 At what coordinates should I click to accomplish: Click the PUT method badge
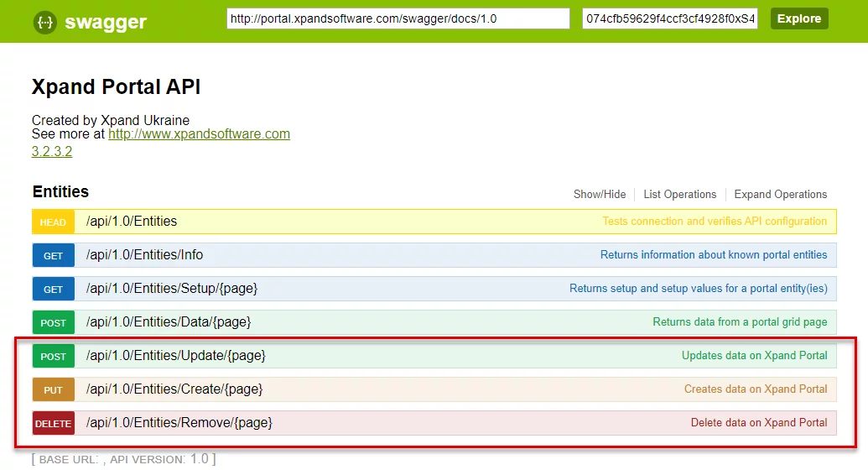(53, 390)
